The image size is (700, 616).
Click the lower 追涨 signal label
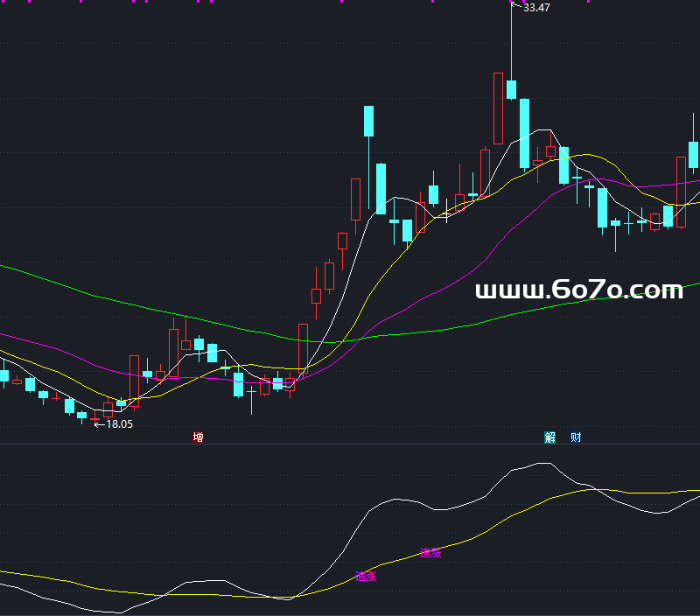(x=366, y=577)
